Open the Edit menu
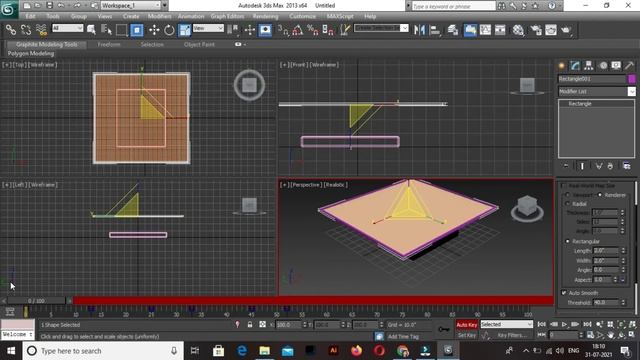640x360 pixels. [x=30, y=16]
